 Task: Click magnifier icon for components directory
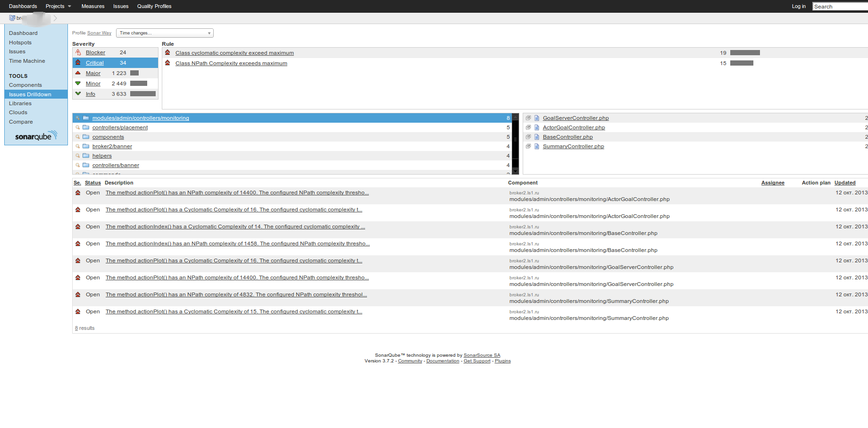click(x=78, y=137)
